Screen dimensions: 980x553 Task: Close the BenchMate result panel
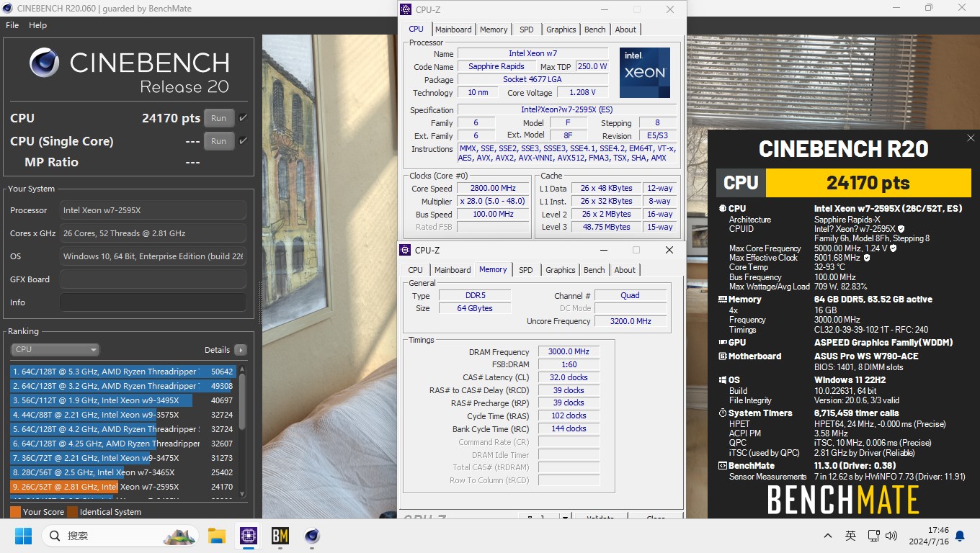point(970,138)
